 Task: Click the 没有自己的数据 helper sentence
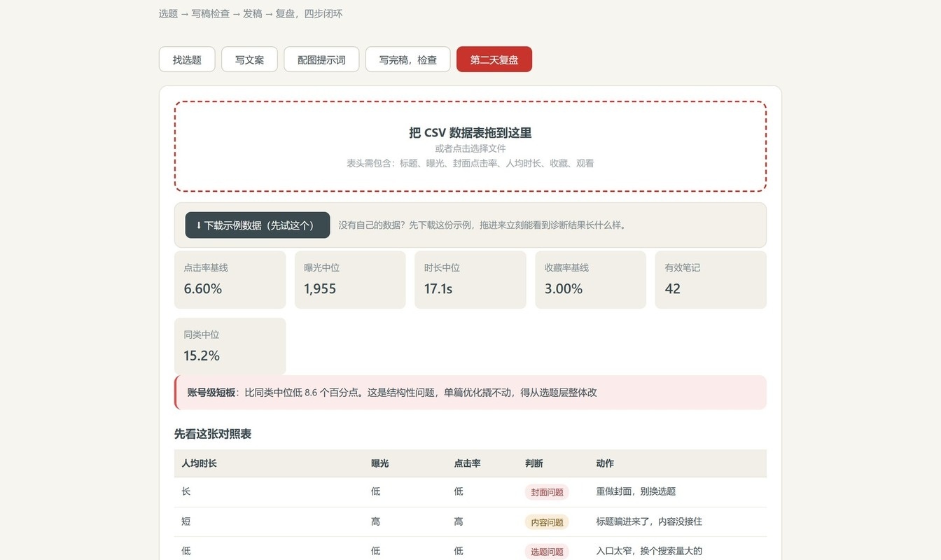[482, 225]
